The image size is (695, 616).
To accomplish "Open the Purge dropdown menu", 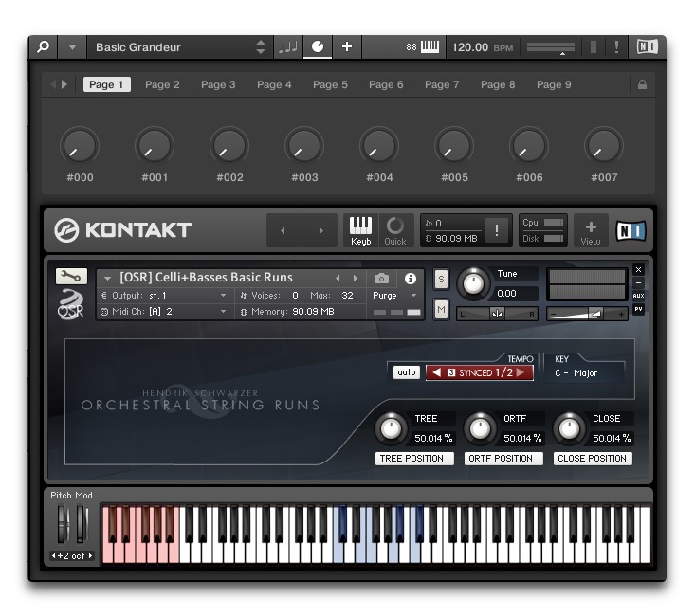I will (x=394, y=295).
